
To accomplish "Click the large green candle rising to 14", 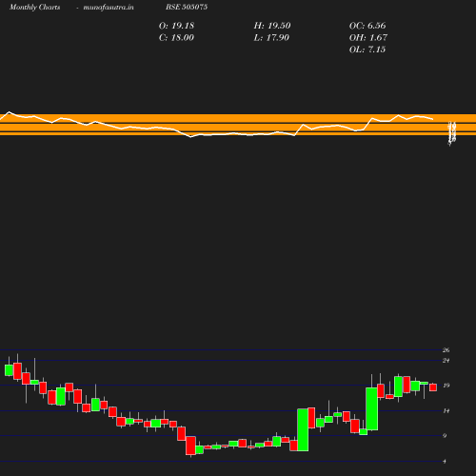I will [x=303, y=429].
